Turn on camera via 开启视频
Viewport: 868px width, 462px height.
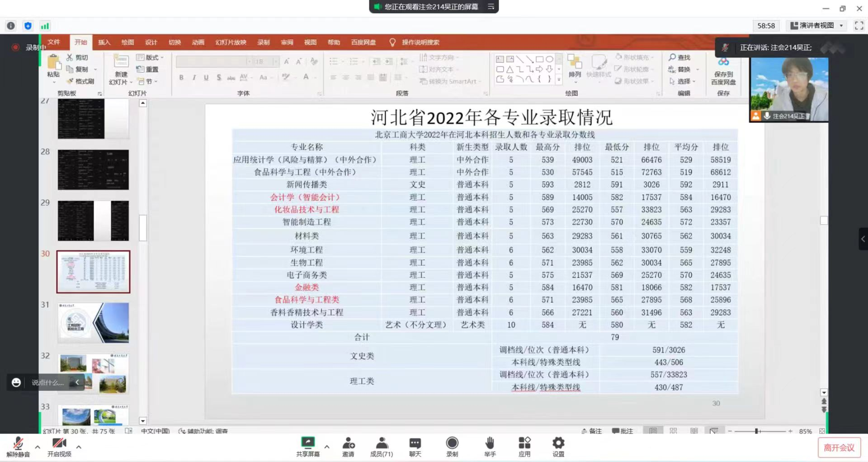point(59,444)
